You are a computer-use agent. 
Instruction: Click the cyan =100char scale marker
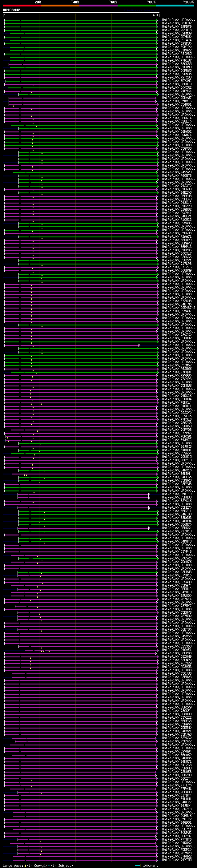[137, 866]
